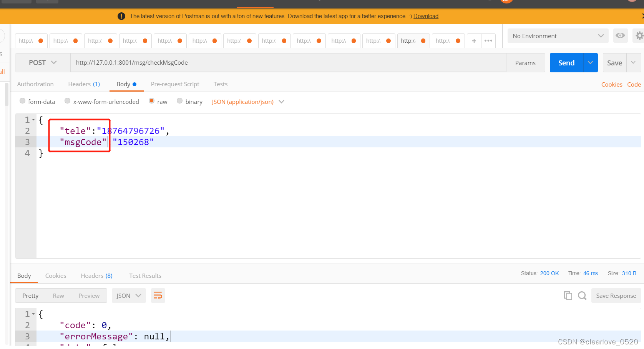Open the new tab plus icon
This screenshot has height=349, width=644.
tap(474, 41)
